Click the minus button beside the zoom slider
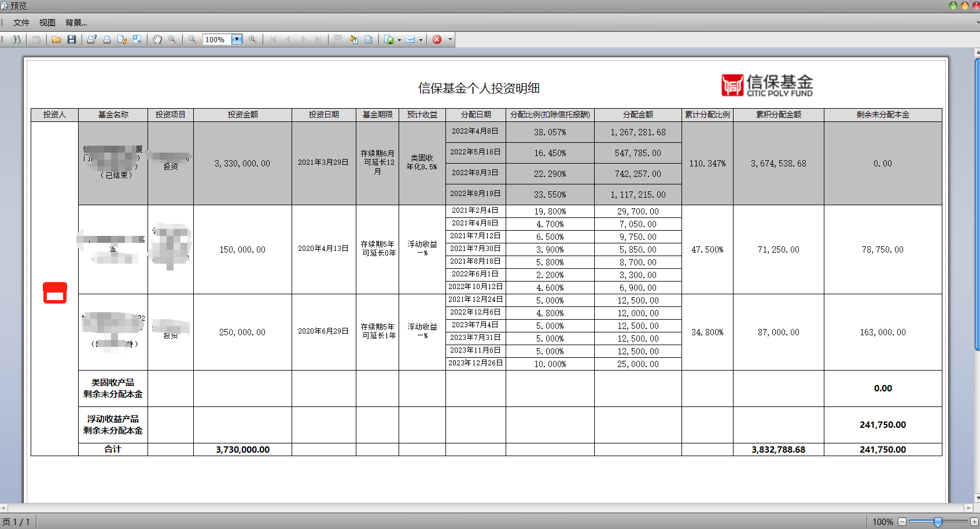The height and width of the screenshot is (529, 980). click(902, 521)
